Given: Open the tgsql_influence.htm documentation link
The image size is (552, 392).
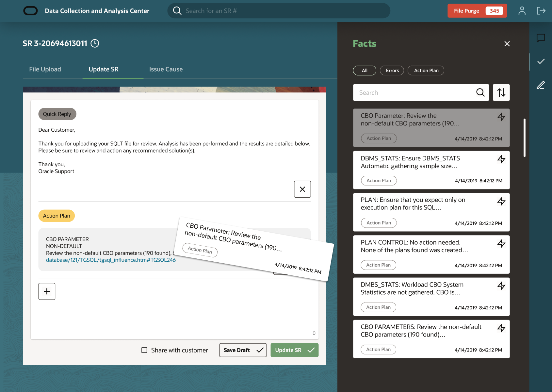Looking at the screenshot, I should (x=110, y=260).
